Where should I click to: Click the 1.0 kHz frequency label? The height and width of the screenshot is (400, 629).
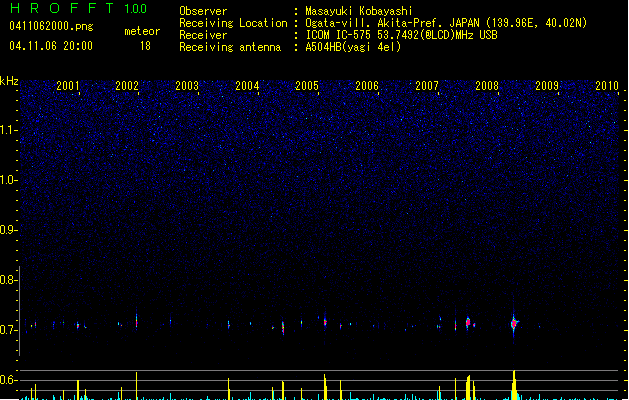click(9, 180)
